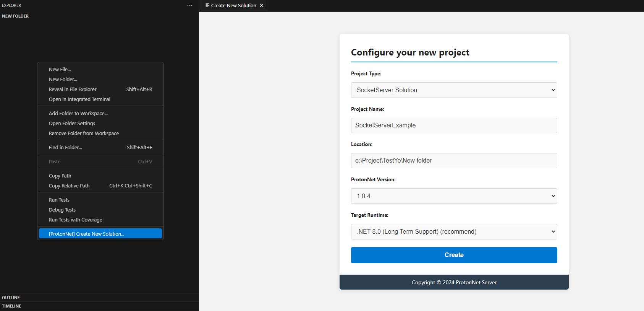Click 'Configure your new project' heading
This screenshot has width=644, height=311.
410,52
